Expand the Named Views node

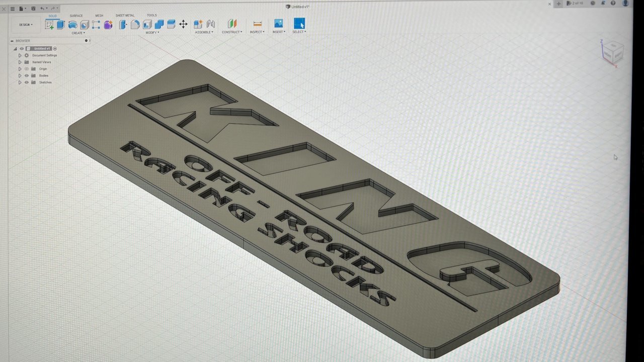click(20, 62)
